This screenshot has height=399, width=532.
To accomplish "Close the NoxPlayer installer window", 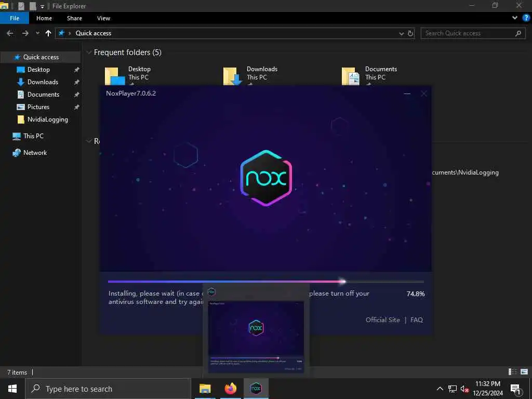I will point(424,94).
